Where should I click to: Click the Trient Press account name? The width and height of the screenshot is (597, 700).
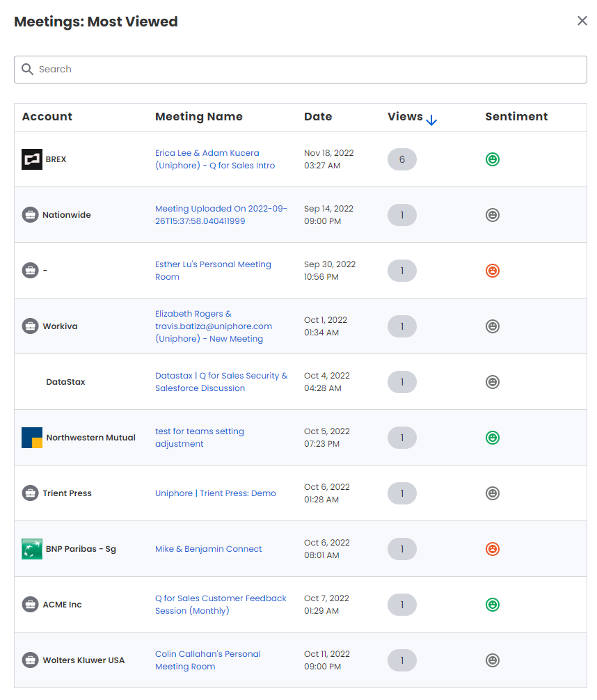click(67, 493)
